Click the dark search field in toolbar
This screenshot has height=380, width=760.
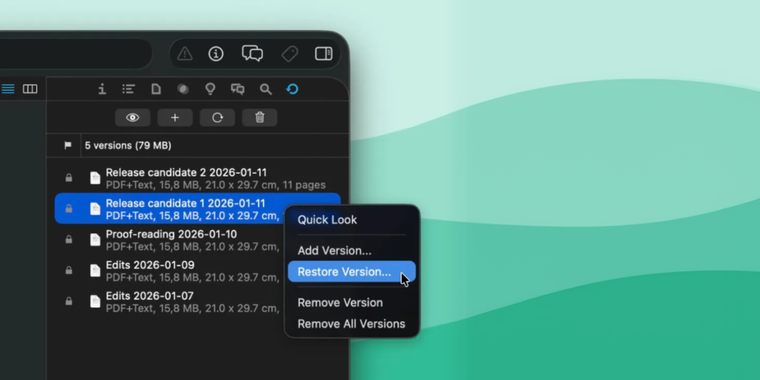tap(75, 53)
